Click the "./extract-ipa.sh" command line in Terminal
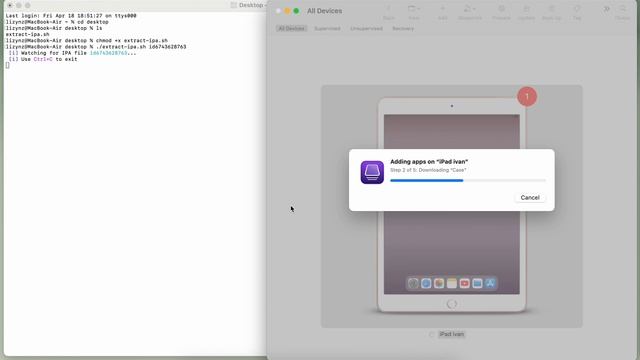The width and height of the screenshot is (640, 360). [x=96, y=47]
